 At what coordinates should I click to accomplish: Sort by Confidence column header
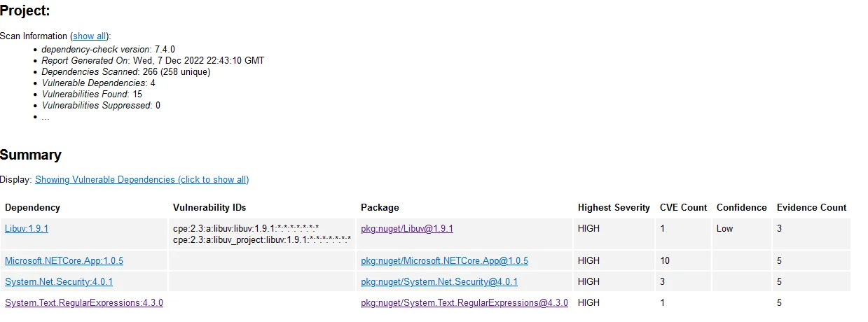(741, 208)
